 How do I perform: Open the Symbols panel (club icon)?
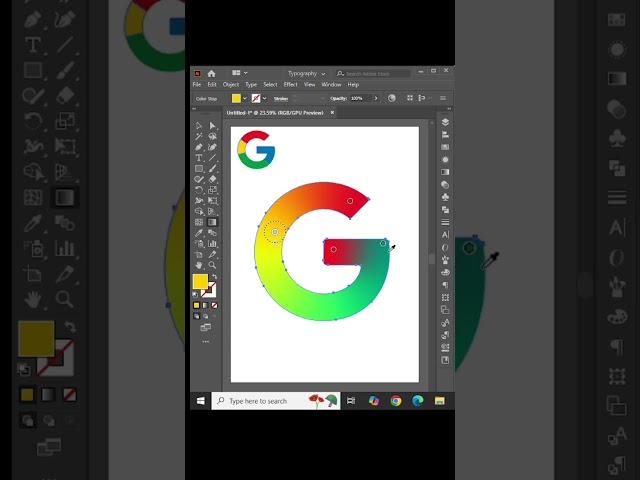point(445,197)
